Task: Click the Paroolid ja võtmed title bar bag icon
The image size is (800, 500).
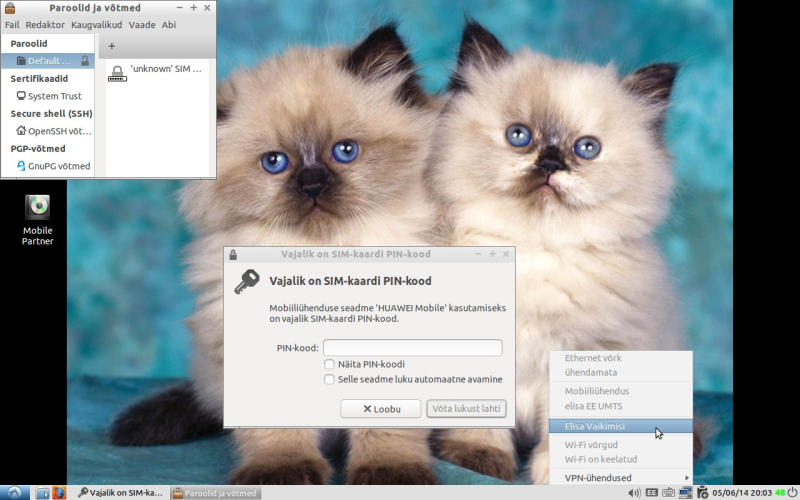Action: (x=9, y=8)
